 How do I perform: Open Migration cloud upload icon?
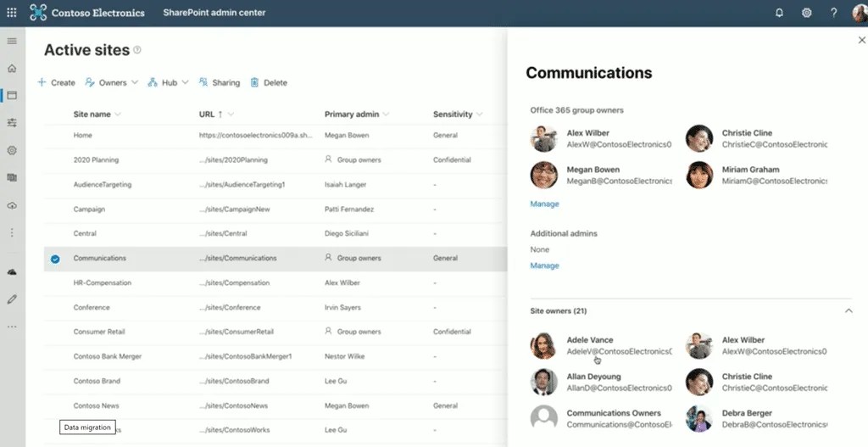(x=12, y=205)
